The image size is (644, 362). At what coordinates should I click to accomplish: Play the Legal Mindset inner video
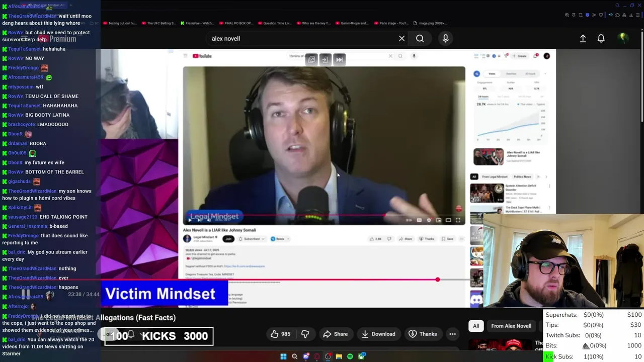coord(190,220)
